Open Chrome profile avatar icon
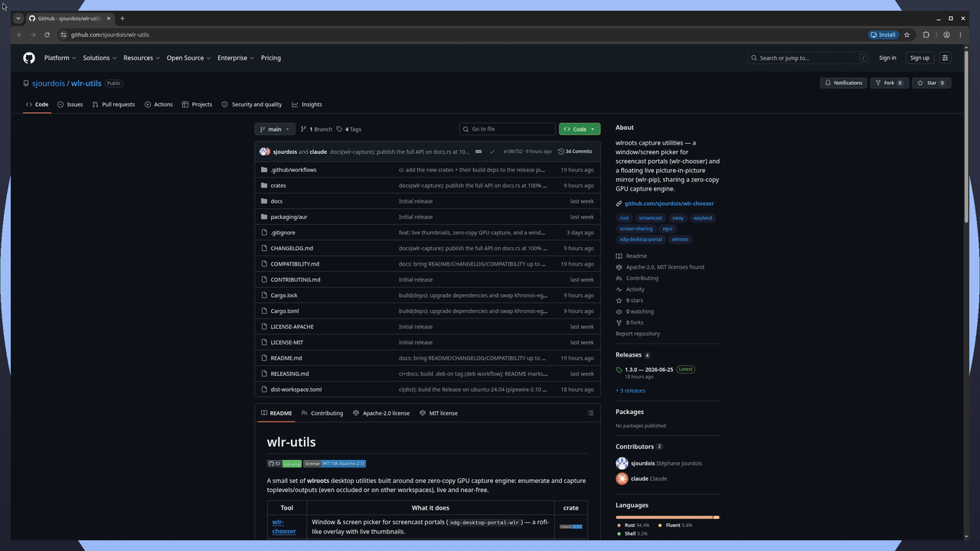This screenshot has height=551, width=980. point(947,34)
